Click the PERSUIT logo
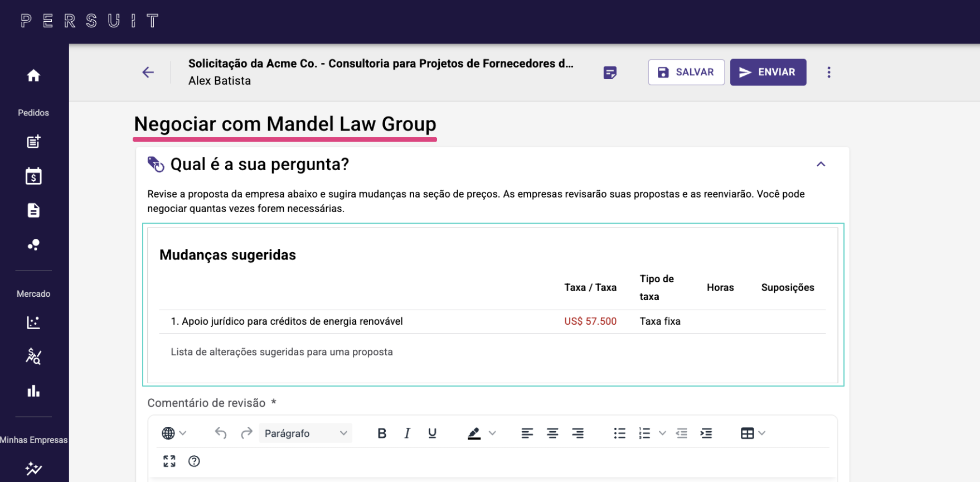The width and height of the screenshot is (980, 482). click(x=90, y=21)
